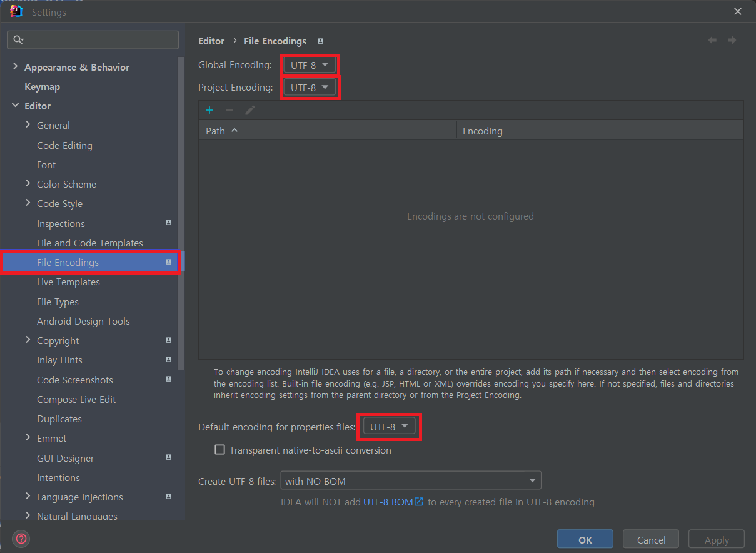Click the settings tree scrollbar
Screen dimensions: 756x553
(181, 213)
